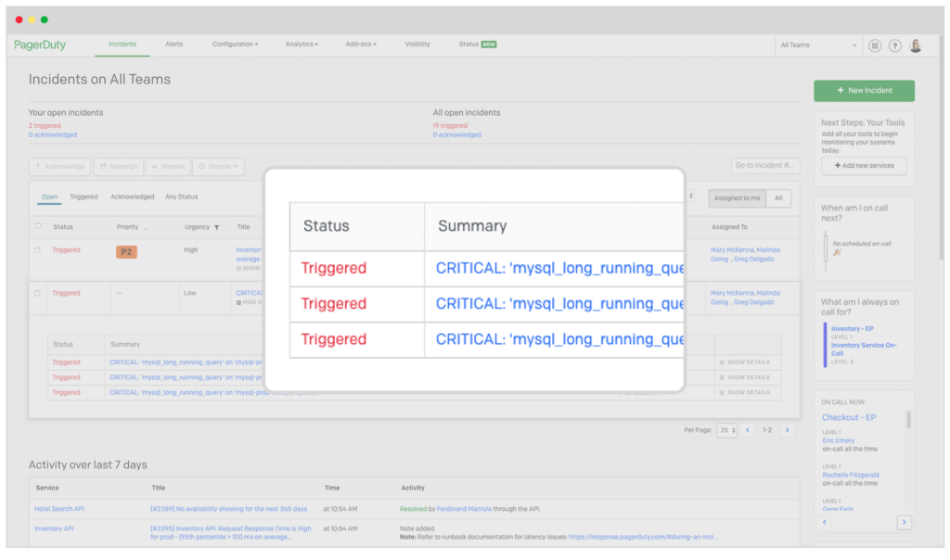This screenshot has width=950, height=560.
Task: Open the user avatar menu
Action: pos(916,45)
